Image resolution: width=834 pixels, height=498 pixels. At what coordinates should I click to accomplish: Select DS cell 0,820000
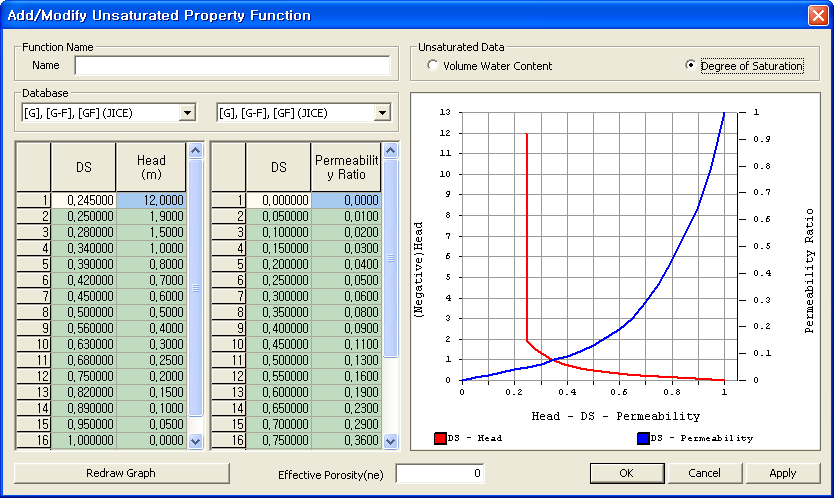tap(84, 392)
